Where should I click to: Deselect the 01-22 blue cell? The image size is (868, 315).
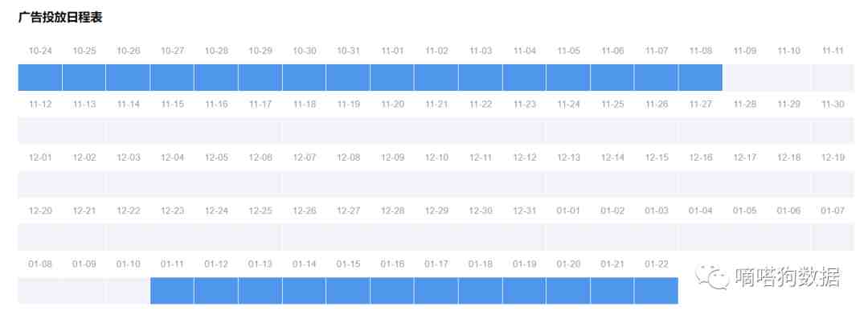[656, 291]
